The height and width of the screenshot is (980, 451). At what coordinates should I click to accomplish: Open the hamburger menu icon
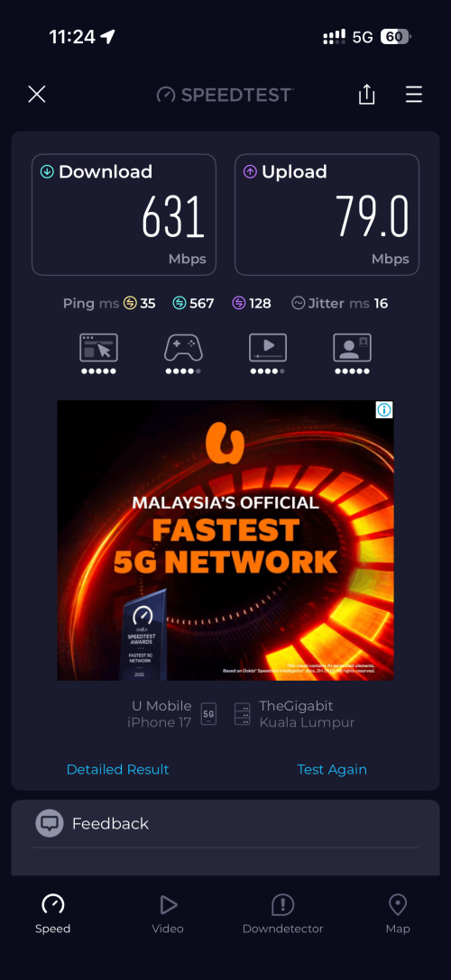click(413, 95)
